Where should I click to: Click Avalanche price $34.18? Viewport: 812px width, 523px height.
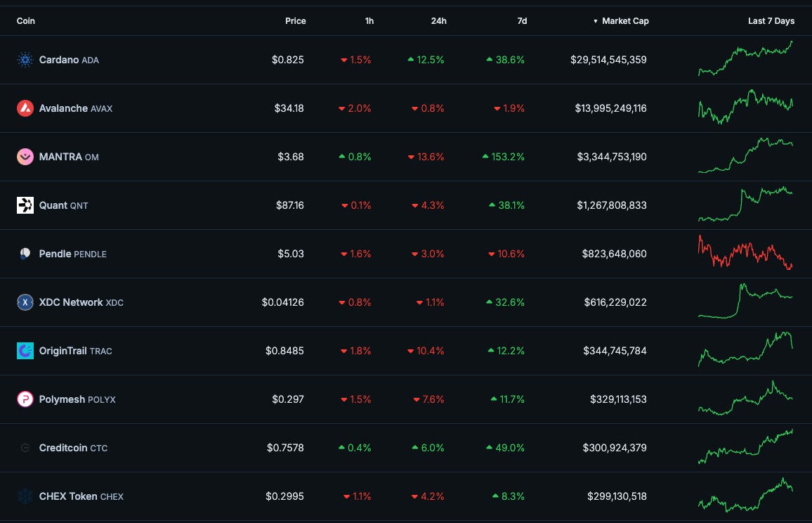point(289,108)
